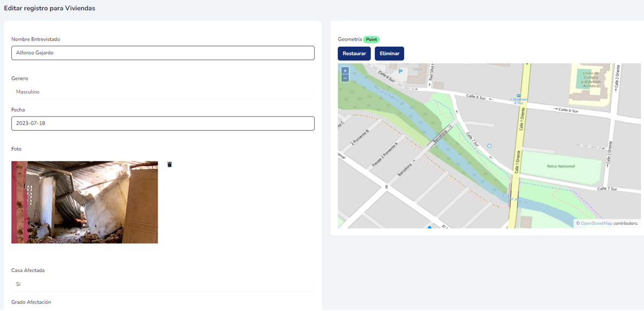Zoom in on the map

[345, 71]
